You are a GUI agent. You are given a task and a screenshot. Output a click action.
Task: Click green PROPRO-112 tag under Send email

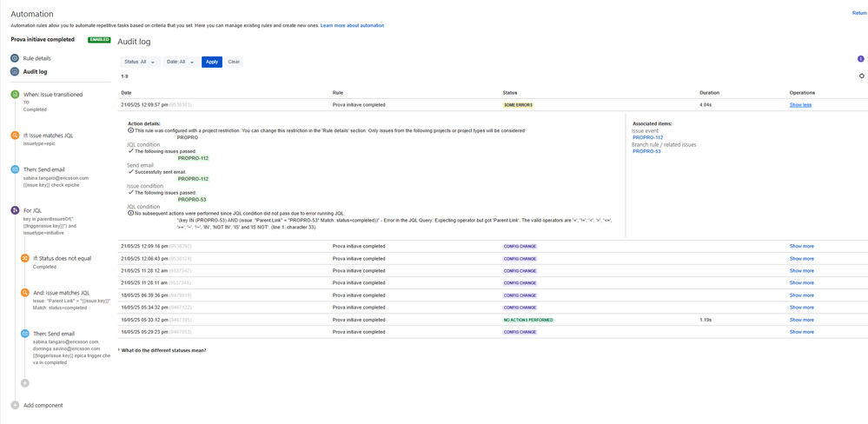coord(193,179)
